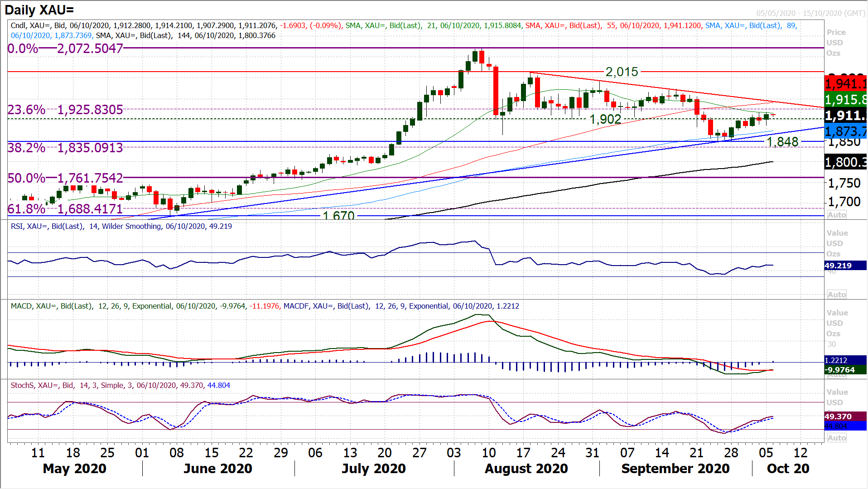
Task: Click the black 1,800.3 SMA price tag
Action: click(845, 162)
